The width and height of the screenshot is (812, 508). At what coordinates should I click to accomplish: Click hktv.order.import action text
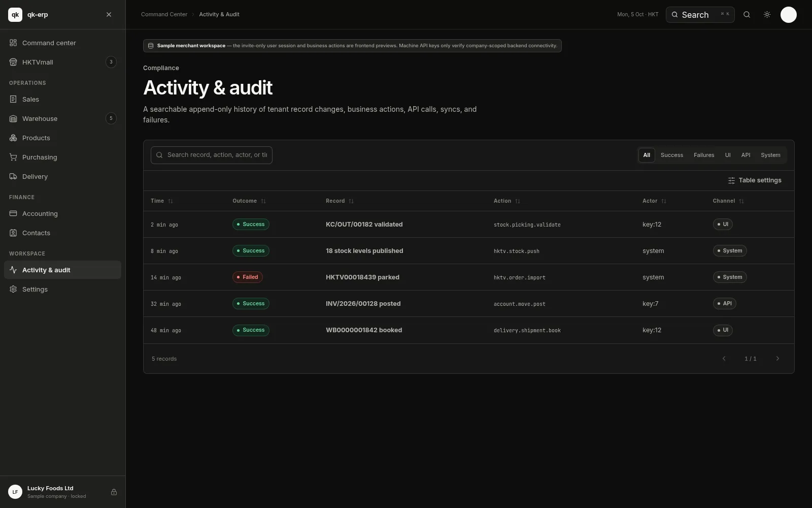520,277
